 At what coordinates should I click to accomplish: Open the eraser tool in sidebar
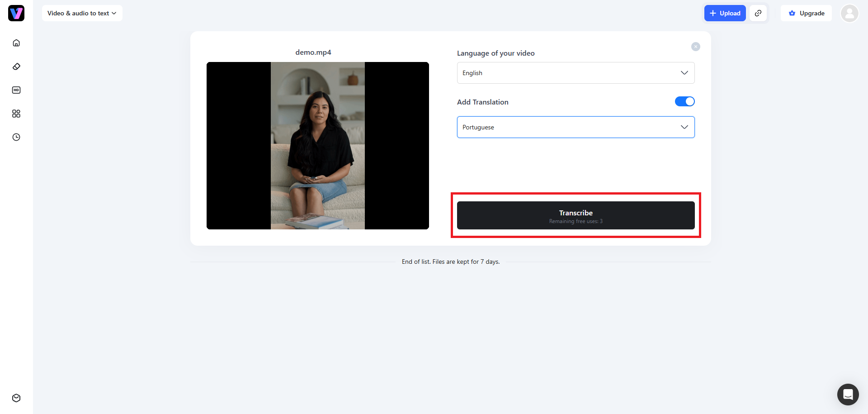[16, 67]
